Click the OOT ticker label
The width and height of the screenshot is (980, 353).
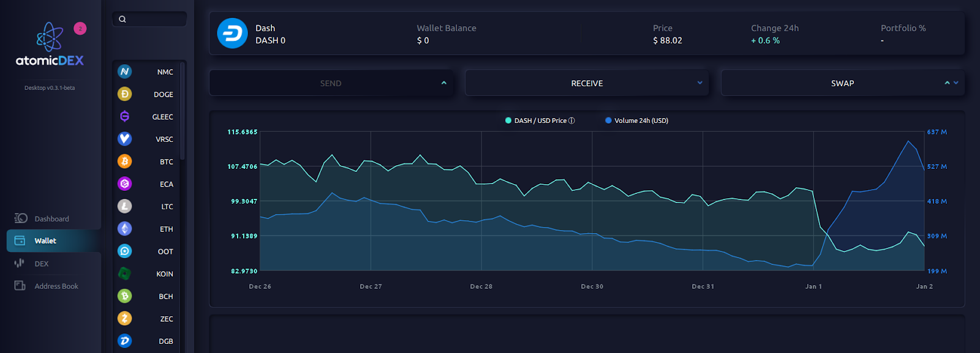point(165,251)
